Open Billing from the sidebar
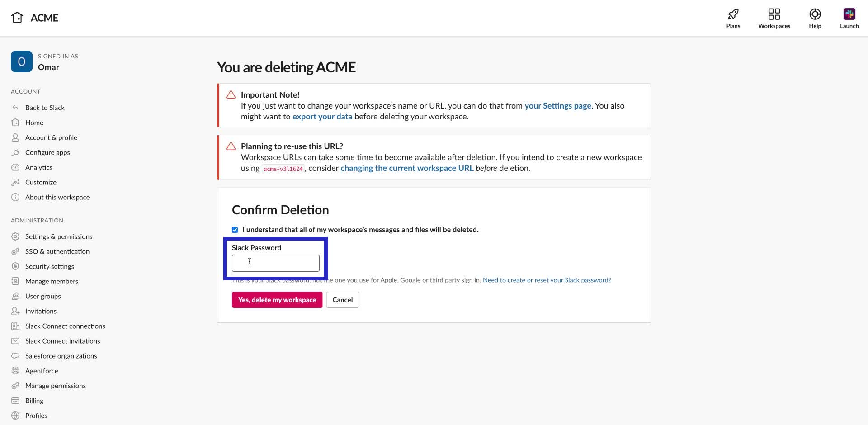The height and width of the screenshot is (425, 868). click(33, 401)
